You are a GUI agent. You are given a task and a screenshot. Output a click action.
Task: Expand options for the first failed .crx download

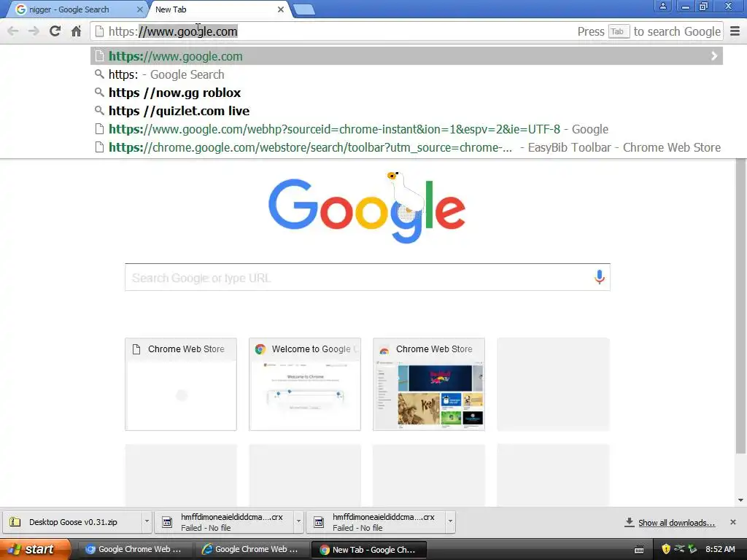tap(298, 521)
